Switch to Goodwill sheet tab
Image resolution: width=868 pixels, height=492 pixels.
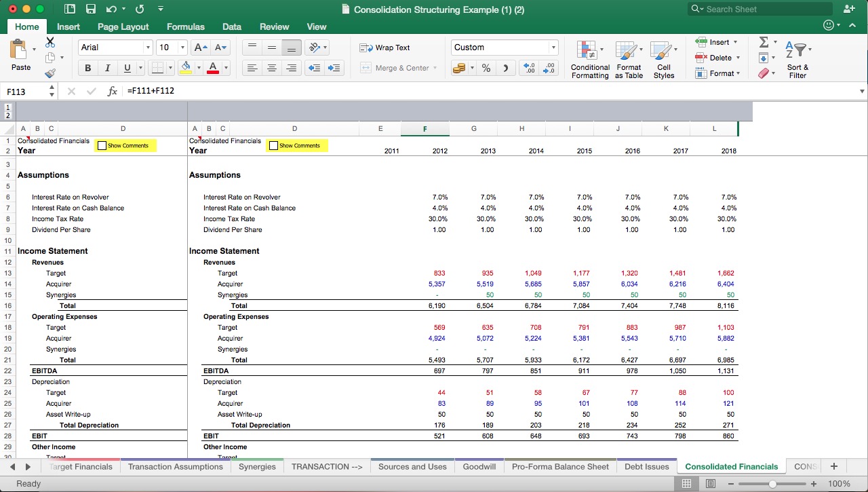coord(479,467)
